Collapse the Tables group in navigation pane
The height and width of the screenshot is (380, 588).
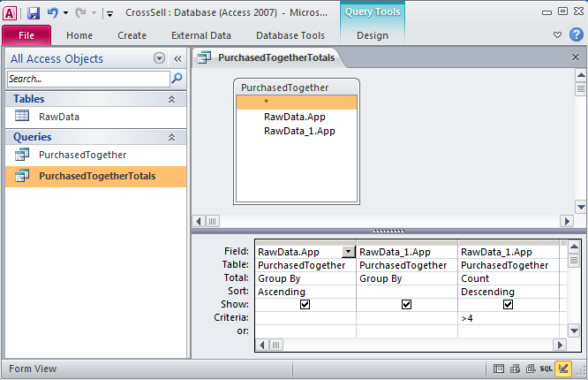click(171, 99)
